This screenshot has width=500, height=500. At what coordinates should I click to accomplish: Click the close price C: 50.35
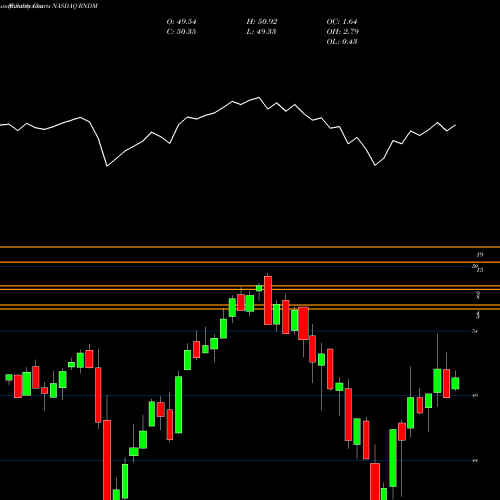pyautogui.click(x=181, y=32)
